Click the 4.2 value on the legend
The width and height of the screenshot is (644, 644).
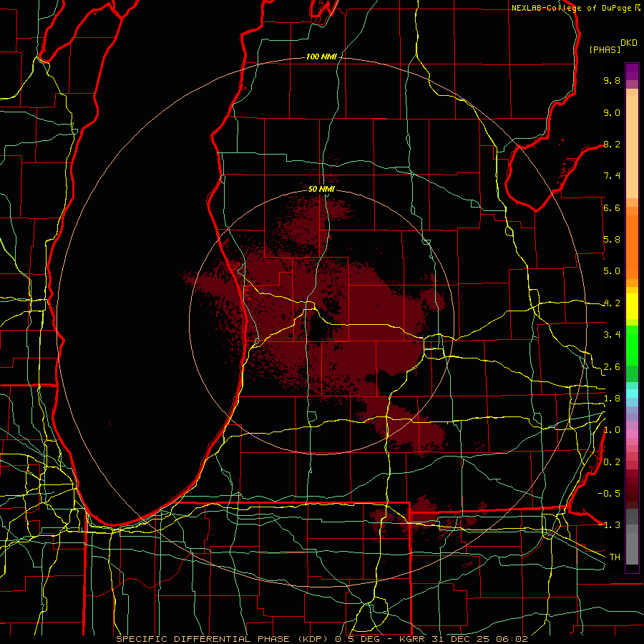[612, 303]
